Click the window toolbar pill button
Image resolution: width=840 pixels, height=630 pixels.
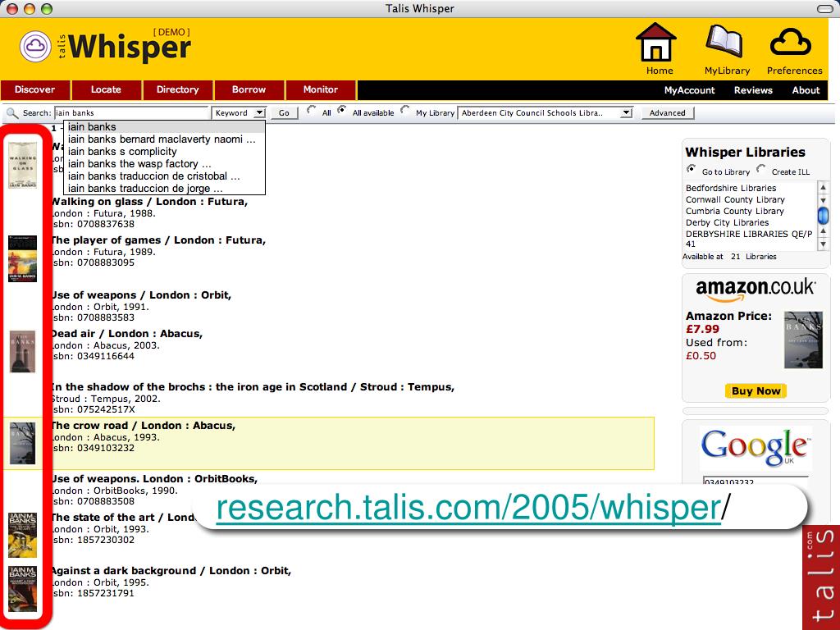(825, 8)
